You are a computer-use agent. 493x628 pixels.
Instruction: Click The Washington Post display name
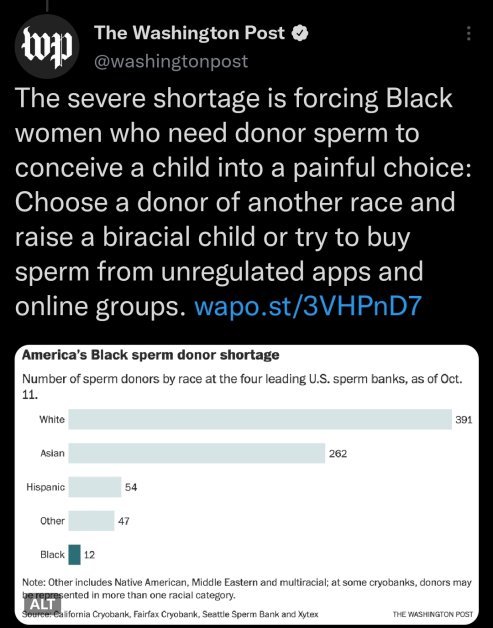tap(189, 33)
